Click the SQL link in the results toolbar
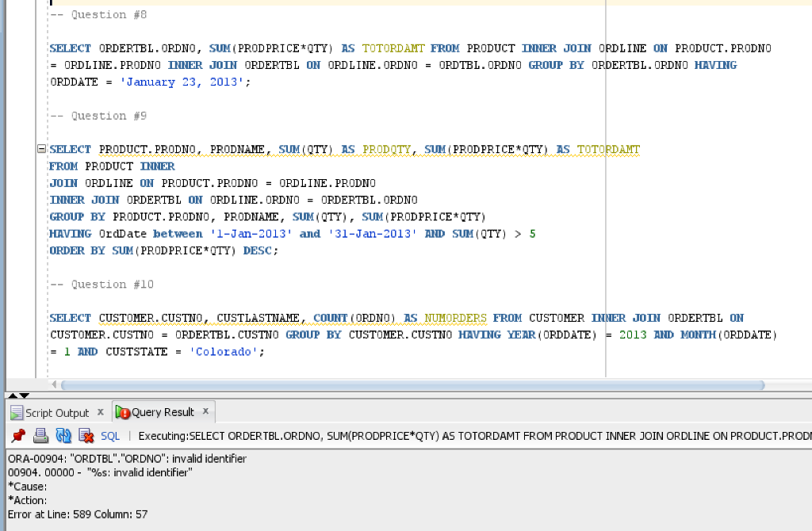 (x=109, y=436)
